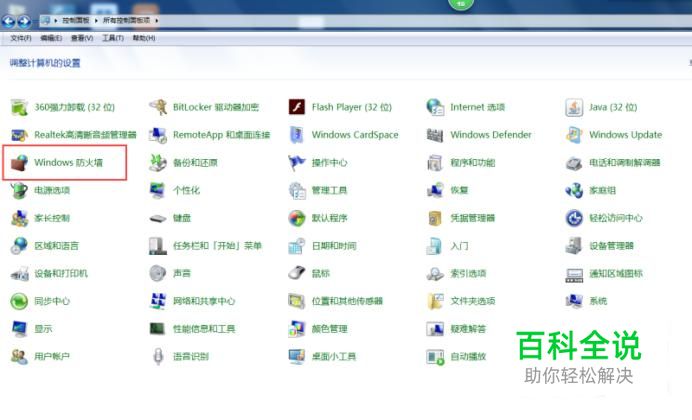Viewport: 692px width, 420px height.
Task: Open the 位置和其他传感器 link
Action: point(347,301)
